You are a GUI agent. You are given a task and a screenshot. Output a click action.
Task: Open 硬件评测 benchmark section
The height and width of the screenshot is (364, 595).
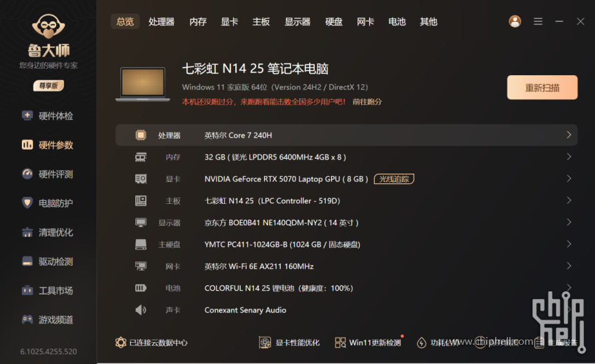click(48, 174)
